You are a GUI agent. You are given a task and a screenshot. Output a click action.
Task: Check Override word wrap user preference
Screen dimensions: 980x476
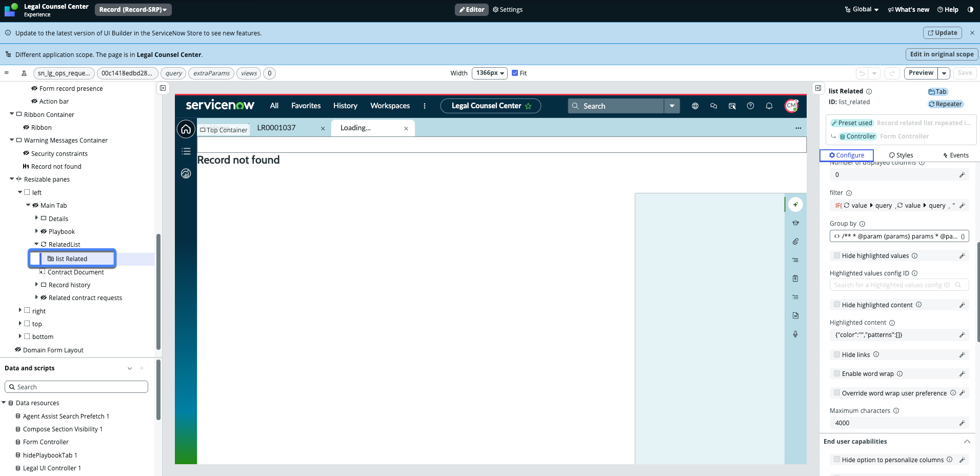click(x=837, y=393)
